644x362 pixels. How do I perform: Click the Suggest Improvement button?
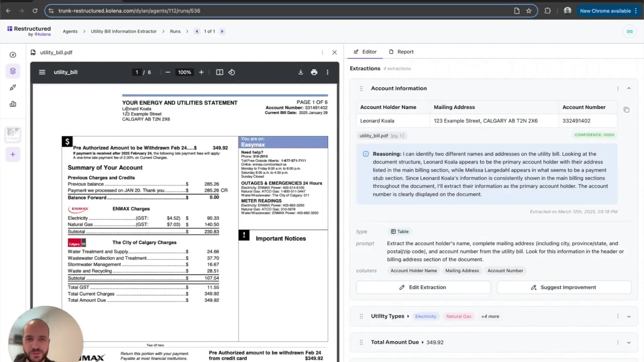564,287
